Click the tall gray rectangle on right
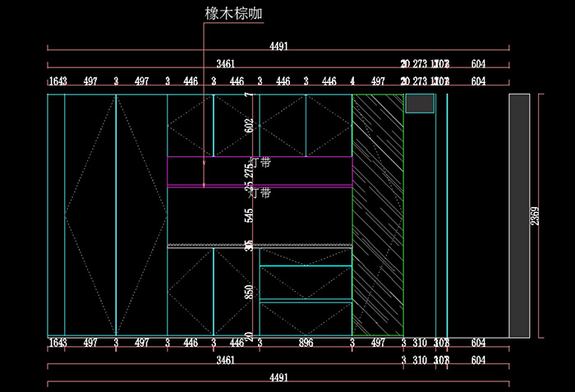575x392 pixels. pos(519,215)
